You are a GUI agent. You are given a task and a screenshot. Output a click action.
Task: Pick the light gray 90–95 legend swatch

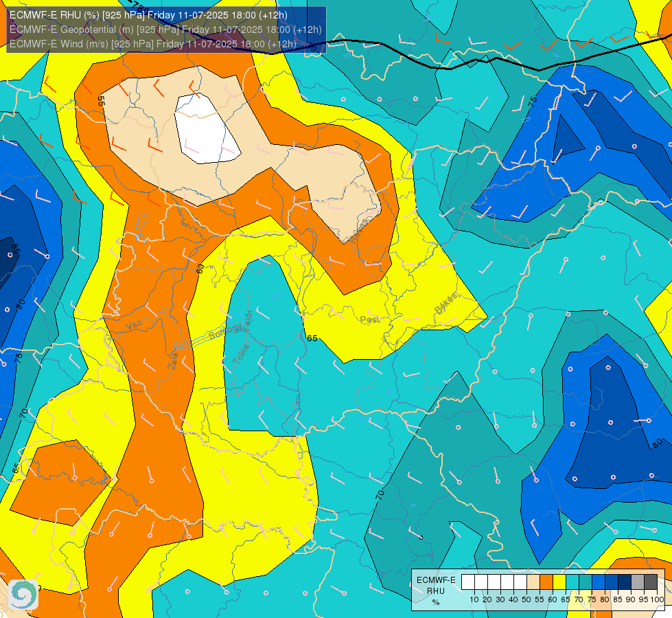pyautogui.click(x=637, y=582)
